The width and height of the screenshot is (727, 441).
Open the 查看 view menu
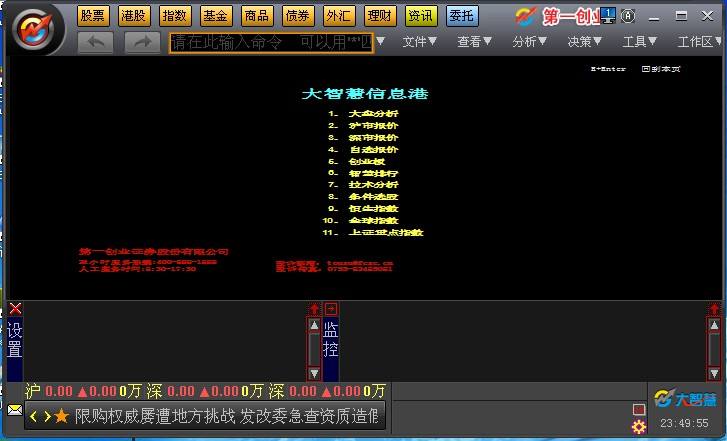click(474, 42)
